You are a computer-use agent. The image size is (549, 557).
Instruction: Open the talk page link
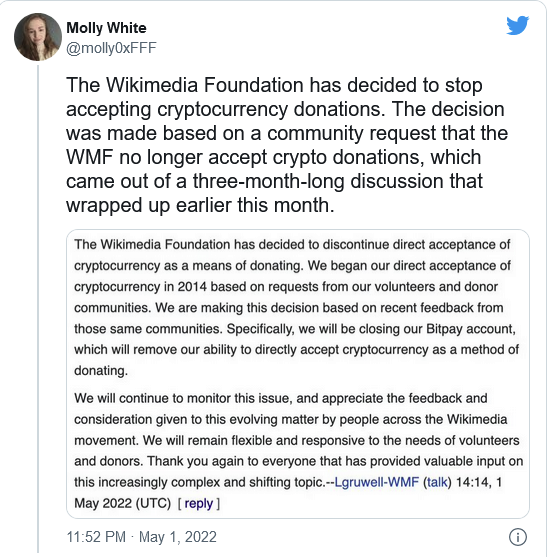pos(437,482)
